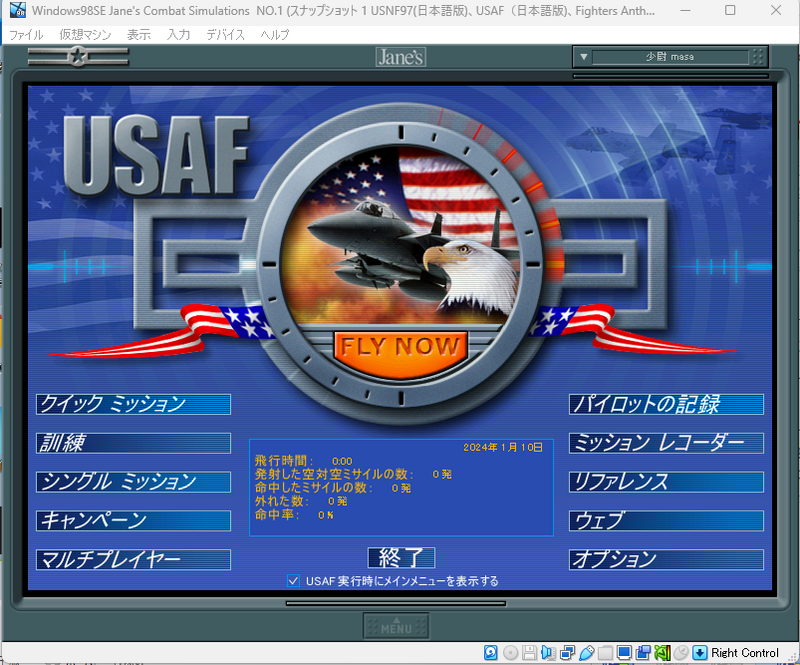Image resolution: width=800 pixels, height=665 pixels.
Task: Click the 2024年1月10日 date text
Action: click(x=503, y=448)
